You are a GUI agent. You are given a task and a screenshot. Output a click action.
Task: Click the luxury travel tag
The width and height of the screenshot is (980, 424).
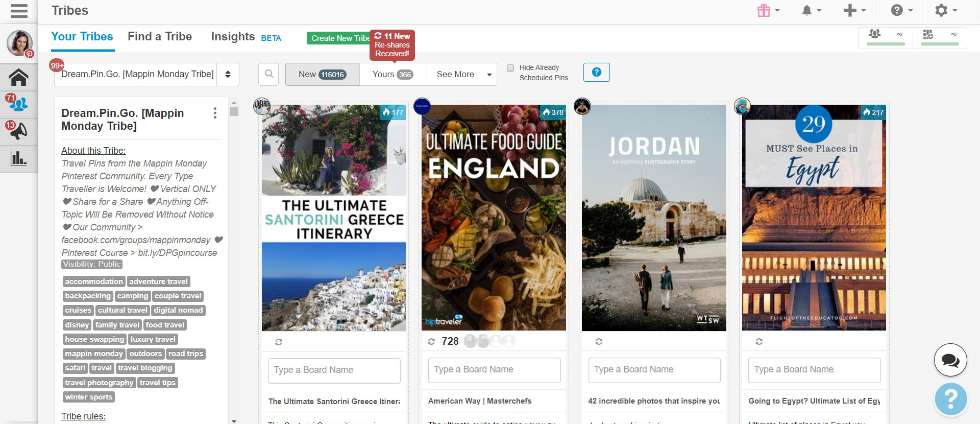153,339
